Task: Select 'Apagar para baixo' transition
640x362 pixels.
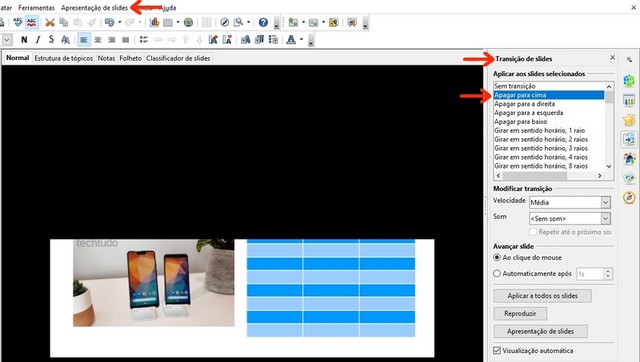Action: [x=548, y=122]
